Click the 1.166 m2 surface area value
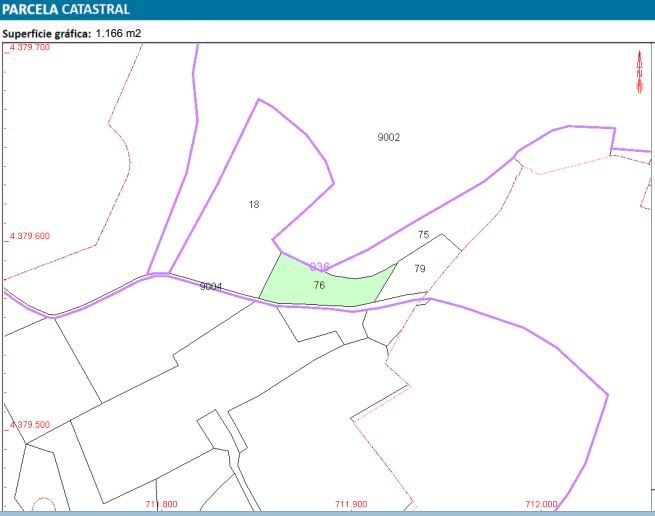The width and height of the screenshot is (655, 516). pos(121,33)
